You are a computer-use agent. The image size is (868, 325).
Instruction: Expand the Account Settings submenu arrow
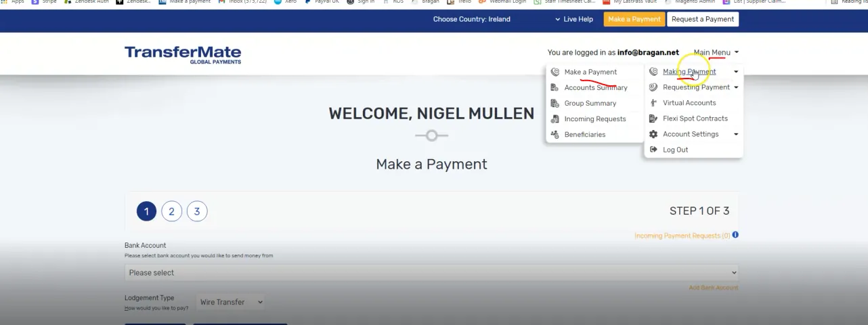point(736,134)
